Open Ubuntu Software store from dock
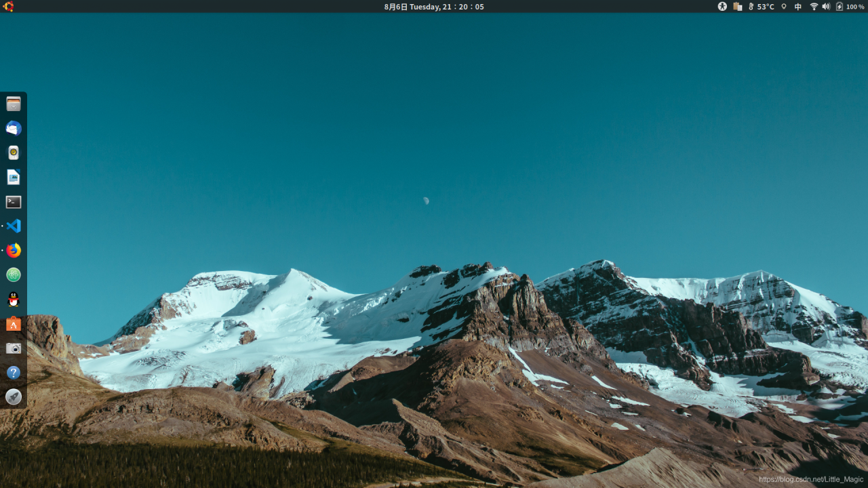 click(x=14, y=324)
